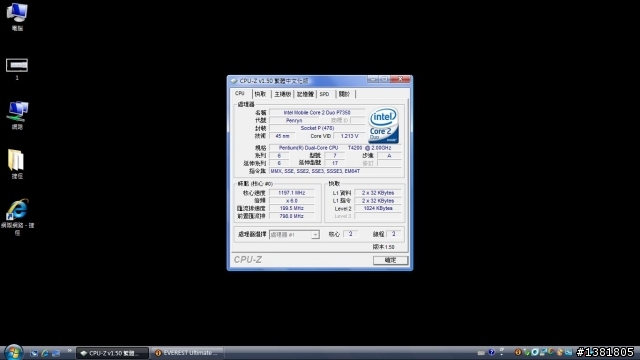This screenshot has width=640, height=360.
Task: Open the folder shortcut on the desktop
Action: pyautogui.click(x=17, y=164)
